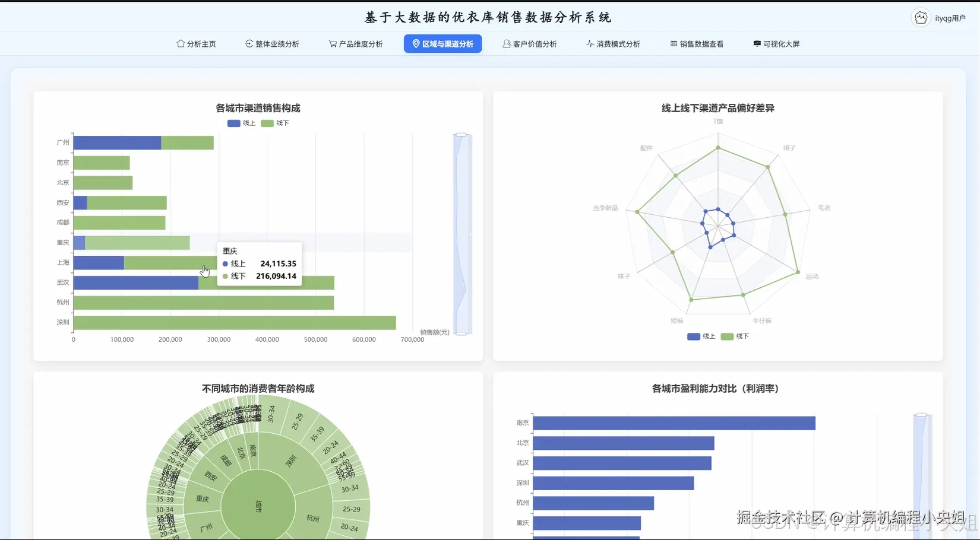Click the 216,094.14 tooltip value
Image resolution: width=980 pixels, height=540 pixels.
(x=276, y=276)
